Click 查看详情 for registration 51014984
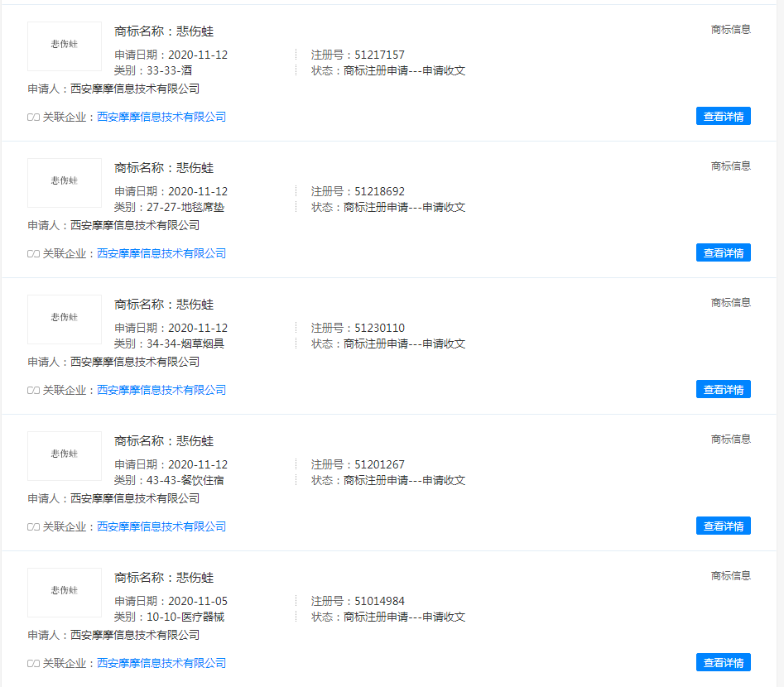Image resolution: width=784 pixels, height=687 pixels. tap(723, 662)
